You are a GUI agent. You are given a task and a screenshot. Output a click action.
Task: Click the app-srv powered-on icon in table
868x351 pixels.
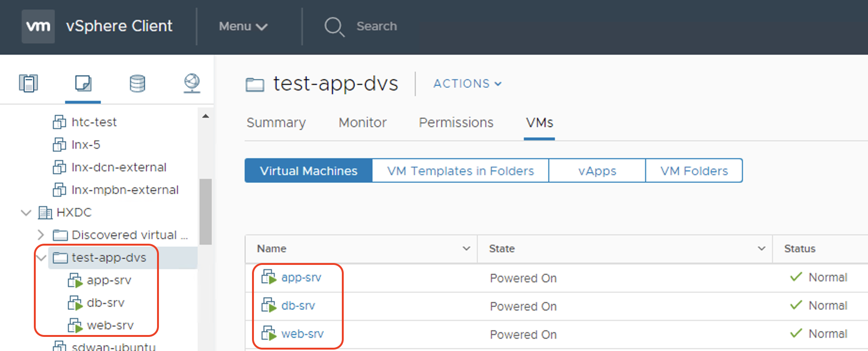pyautogui.click(x=269, y=277)
